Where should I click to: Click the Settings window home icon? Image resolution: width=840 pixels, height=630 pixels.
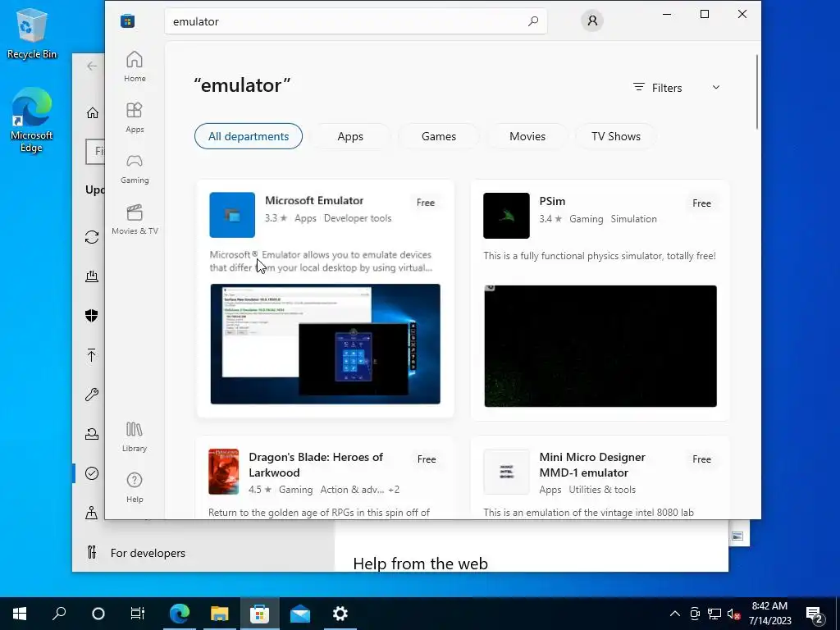(x=93, y=112)
